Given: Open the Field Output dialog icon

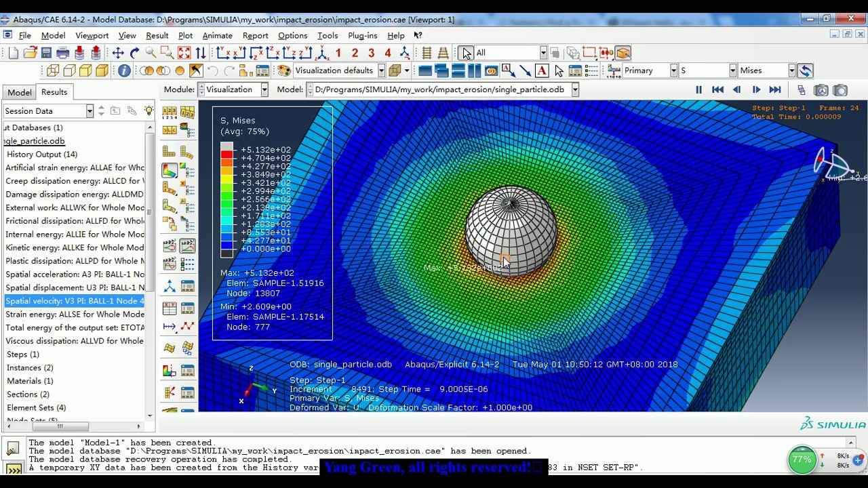Looking at the screenshot, I should click(x=614, y=70).
